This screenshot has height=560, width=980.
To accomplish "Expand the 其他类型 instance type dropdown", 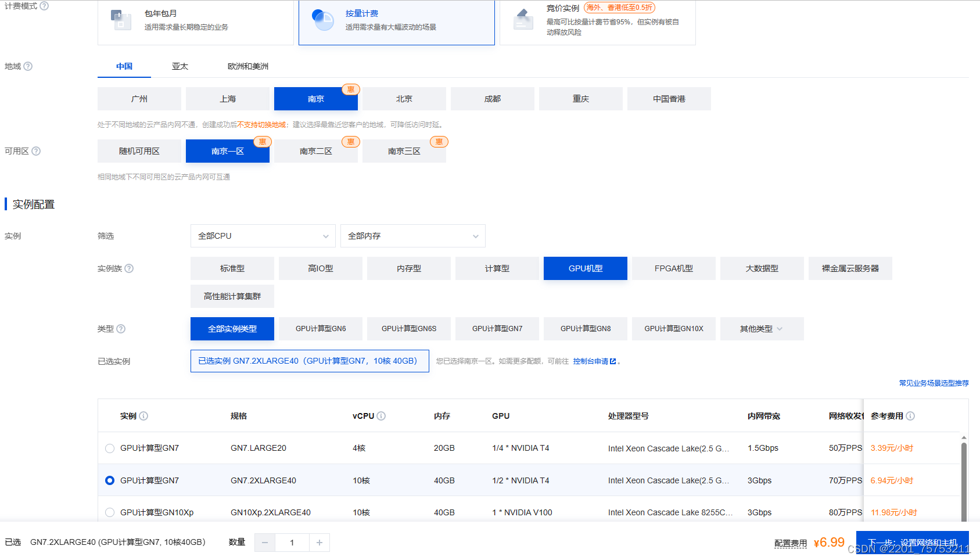I will [762, 329].
